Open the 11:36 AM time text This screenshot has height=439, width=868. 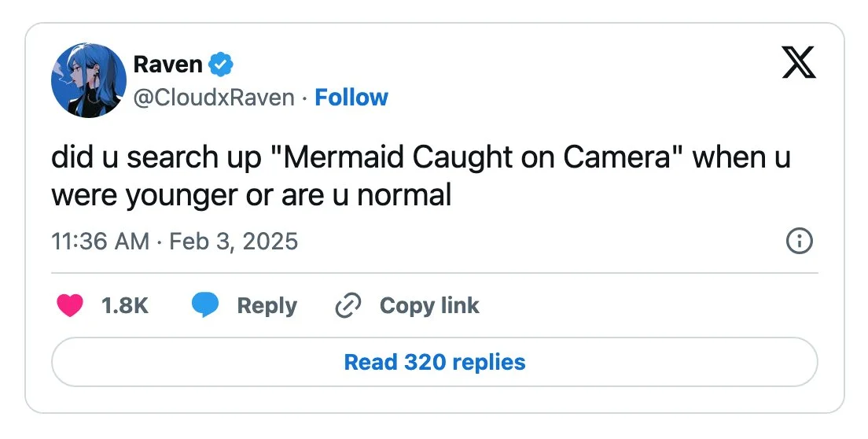point(100,242)
